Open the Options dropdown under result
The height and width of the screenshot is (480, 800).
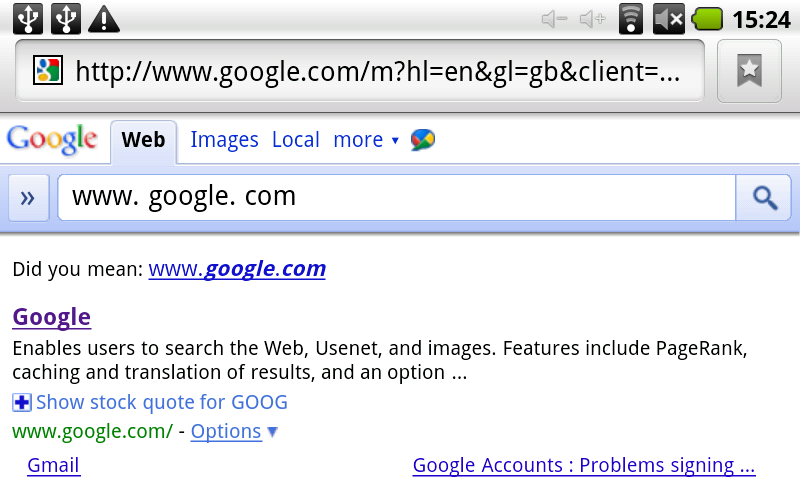click(x=234, y=432)
